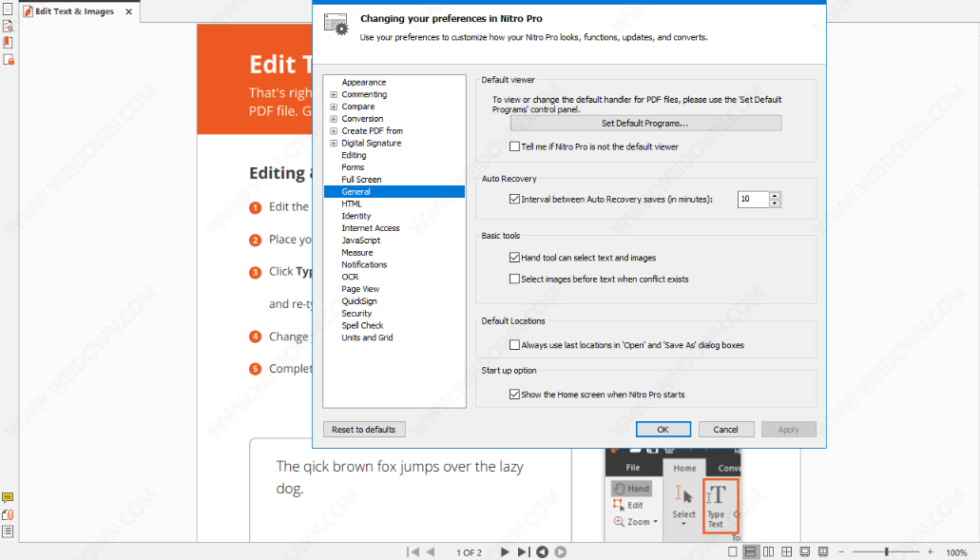Close the Edit Text & Images tab
The height and width of the screenshot is (560, 980).
[128, 11]
